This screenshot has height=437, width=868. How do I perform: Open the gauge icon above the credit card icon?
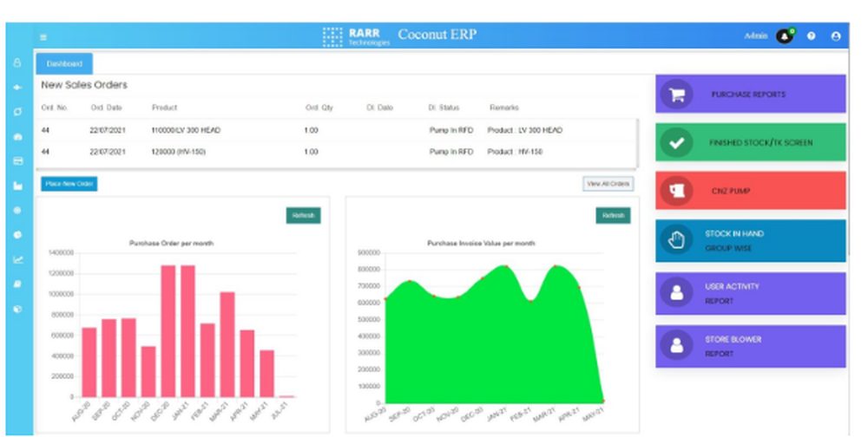pyautogui.click(x=17, y=137)
